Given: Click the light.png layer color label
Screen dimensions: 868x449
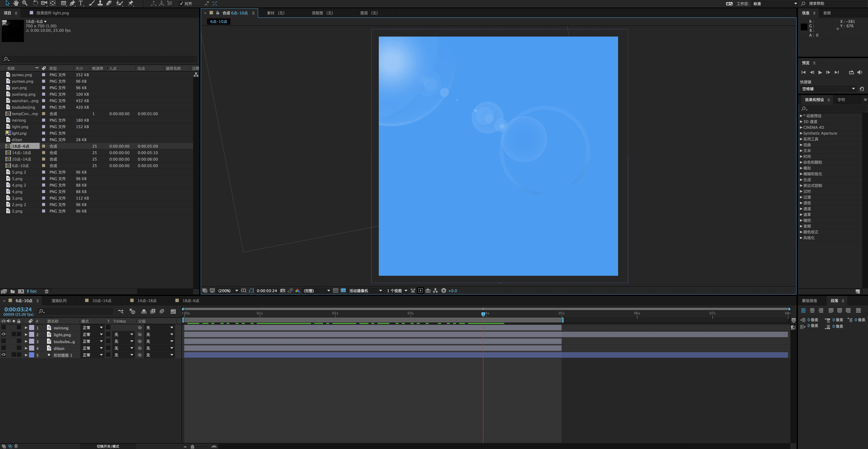Looking at the screenshot, I should pos(32,335).
